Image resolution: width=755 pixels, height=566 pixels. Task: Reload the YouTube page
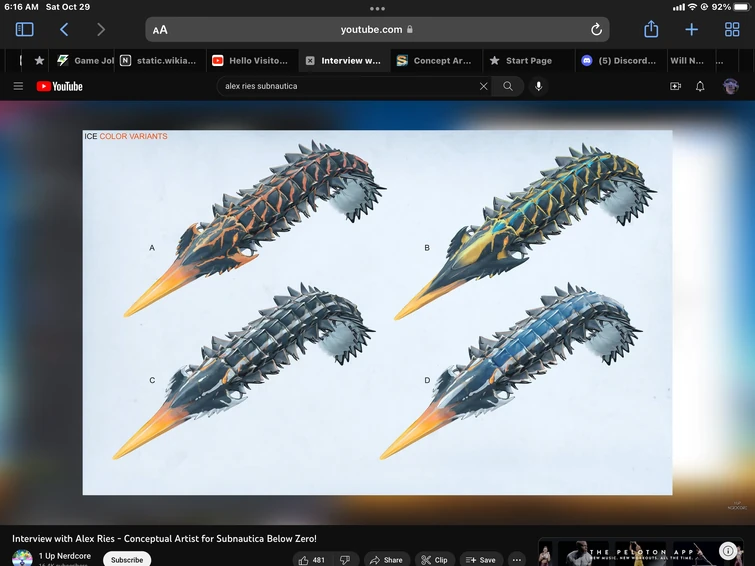pyautogui.click(x=596, y=29)
